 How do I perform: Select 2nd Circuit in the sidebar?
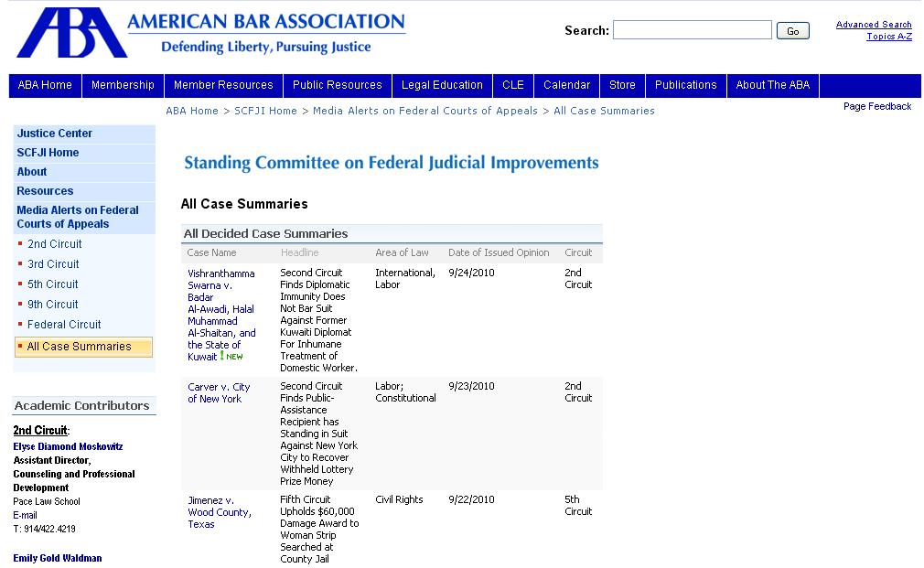pyautogui.click(x=54, y=244)
